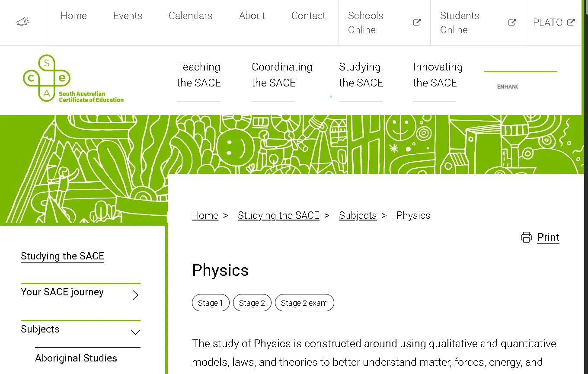Click Home in the breadcrumb trail
The image size is (588, 374).
[x=205, y=215]
